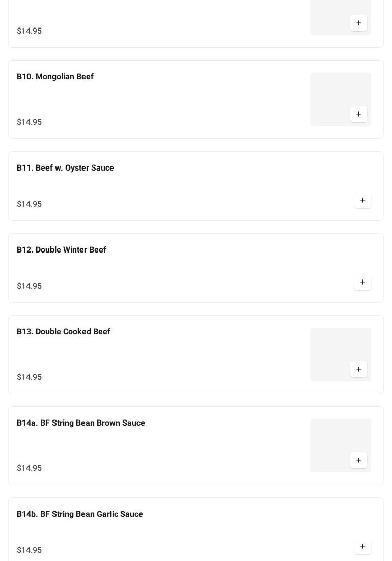Click the $14.95 price under Double Winter Beef
Viewport: 392px width, 561px height.
click(29, 286)
